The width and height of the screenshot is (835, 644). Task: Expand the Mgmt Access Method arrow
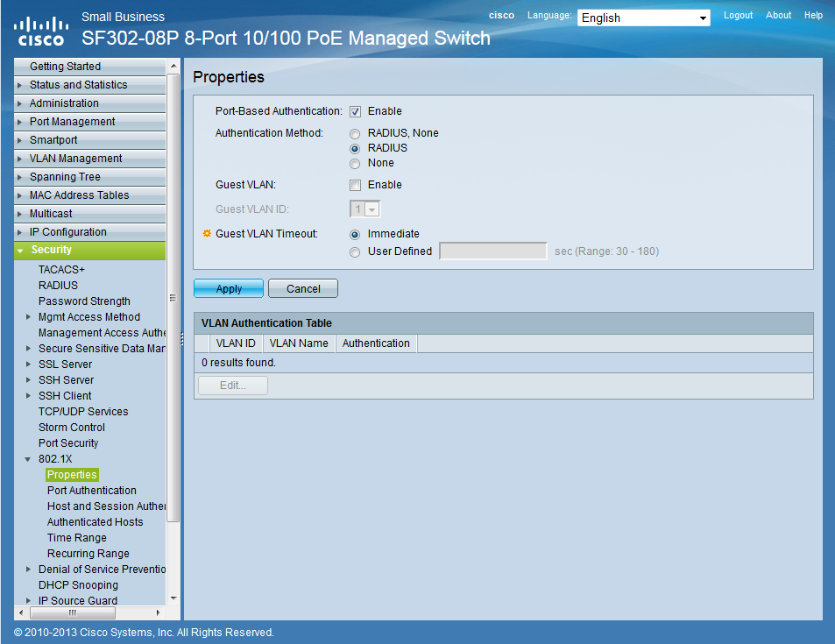tap(29, 317)
